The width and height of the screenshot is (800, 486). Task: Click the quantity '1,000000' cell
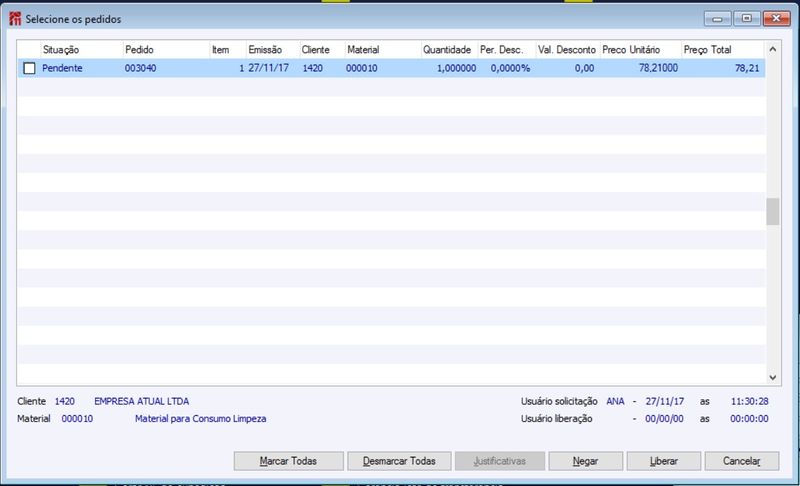[456, 68]
